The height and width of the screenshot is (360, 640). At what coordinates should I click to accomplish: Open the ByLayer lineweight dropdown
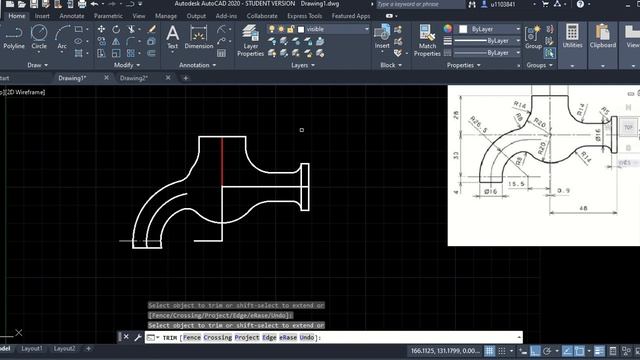[487, 41]
